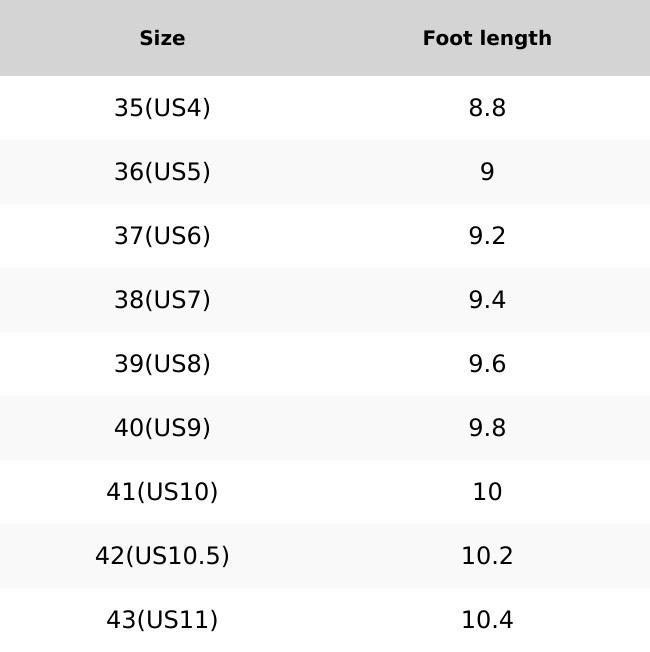Choose the 38(US7) size row label
This screenshot has width=650, height=652.
pos(162,300)
